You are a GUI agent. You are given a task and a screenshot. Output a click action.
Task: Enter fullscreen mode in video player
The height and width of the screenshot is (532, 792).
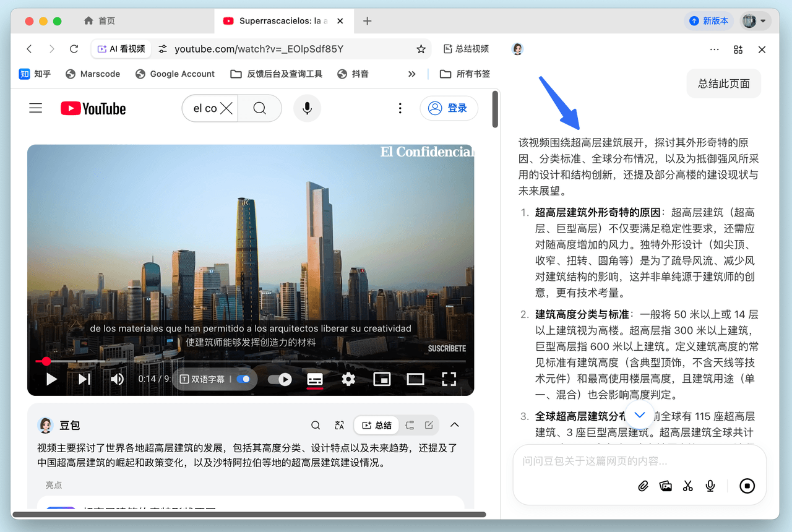coord(449,379)
